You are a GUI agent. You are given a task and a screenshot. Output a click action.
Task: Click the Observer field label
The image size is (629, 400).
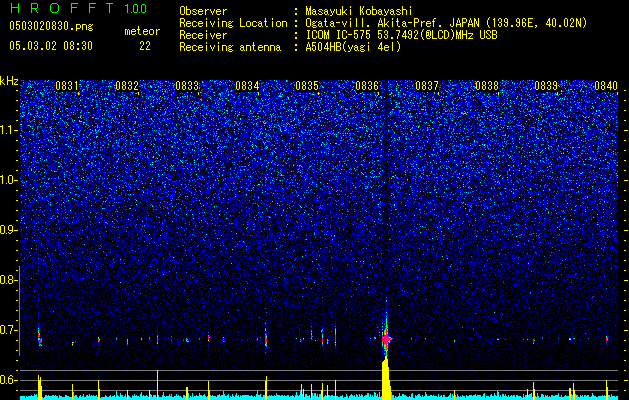[203, 11]
